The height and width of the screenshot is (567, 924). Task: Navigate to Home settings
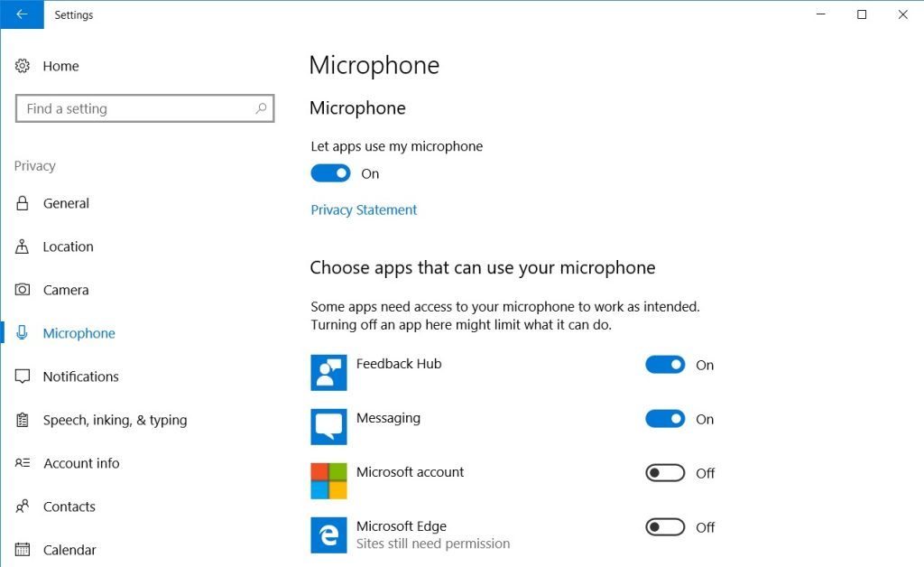[x=60, y=66]
